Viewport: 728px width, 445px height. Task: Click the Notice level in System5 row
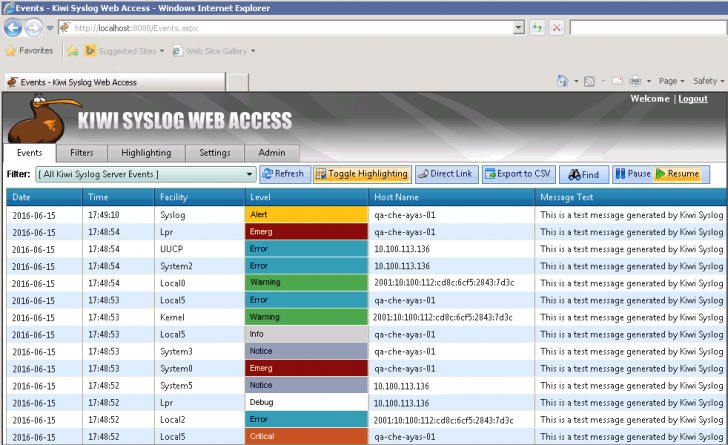306,386
